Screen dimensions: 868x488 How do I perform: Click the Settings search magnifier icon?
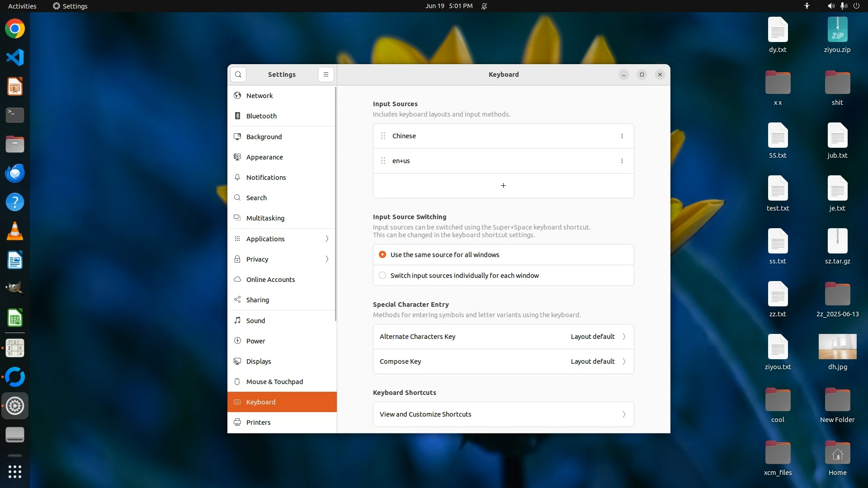(238, 75)
